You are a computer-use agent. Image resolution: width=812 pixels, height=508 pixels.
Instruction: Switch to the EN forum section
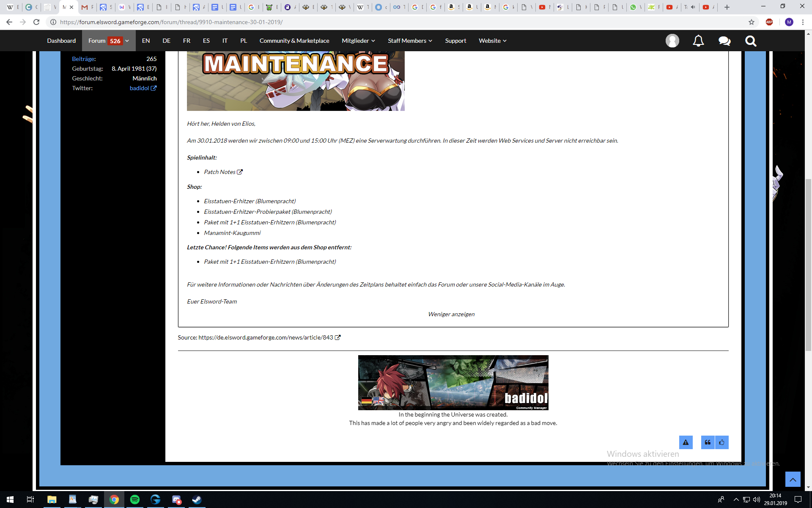coord(146,41)
